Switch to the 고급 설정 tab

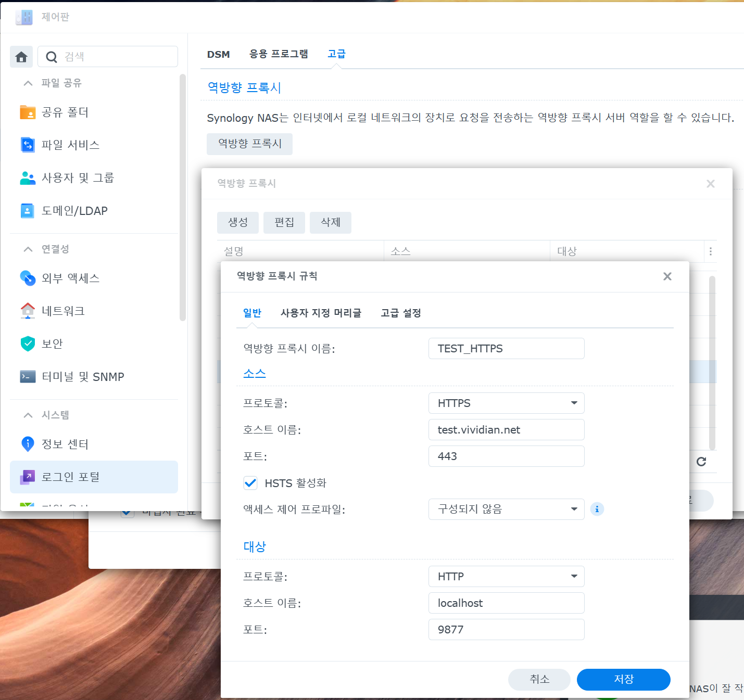coord(400,313)
